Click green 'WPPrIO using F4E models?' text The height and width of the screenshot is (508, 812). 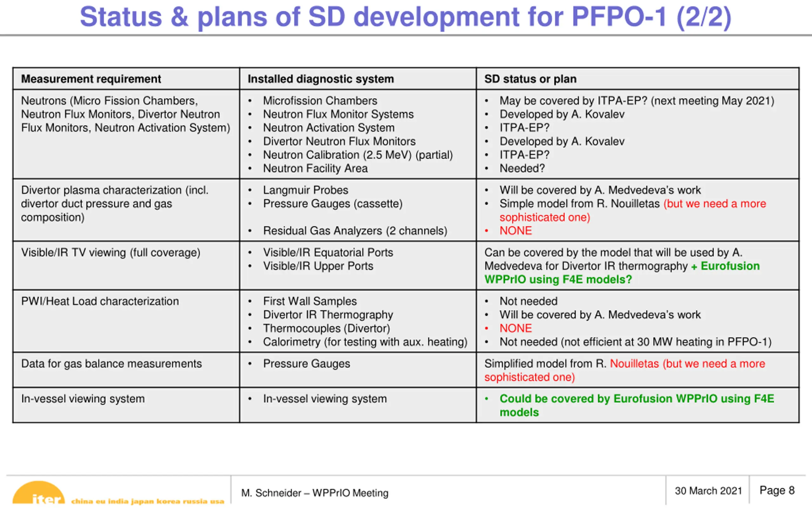[x=558, y=279]
